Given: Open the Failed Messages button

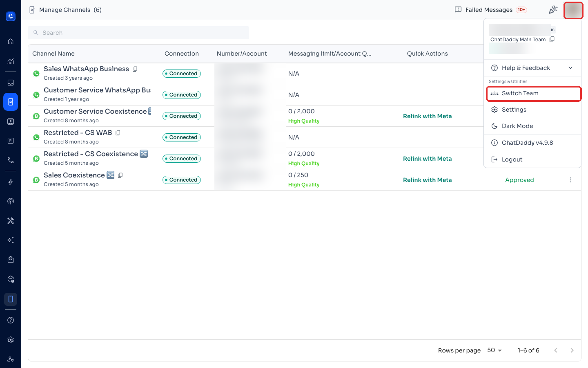Looking at the screenshot, I should click(491, 10).
